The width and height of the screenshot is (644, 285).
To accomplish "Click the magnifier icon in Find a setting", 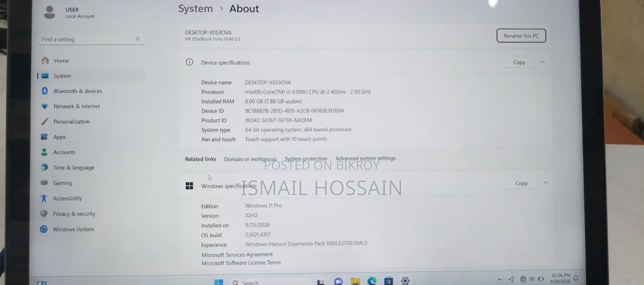I will pos(138,39).
